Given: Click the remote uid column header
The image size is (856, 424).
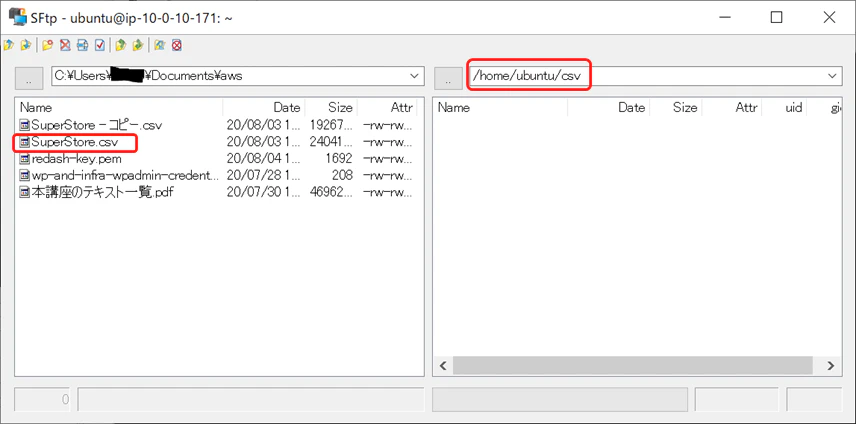Looking at the screenshot, I should coord(783,108).
